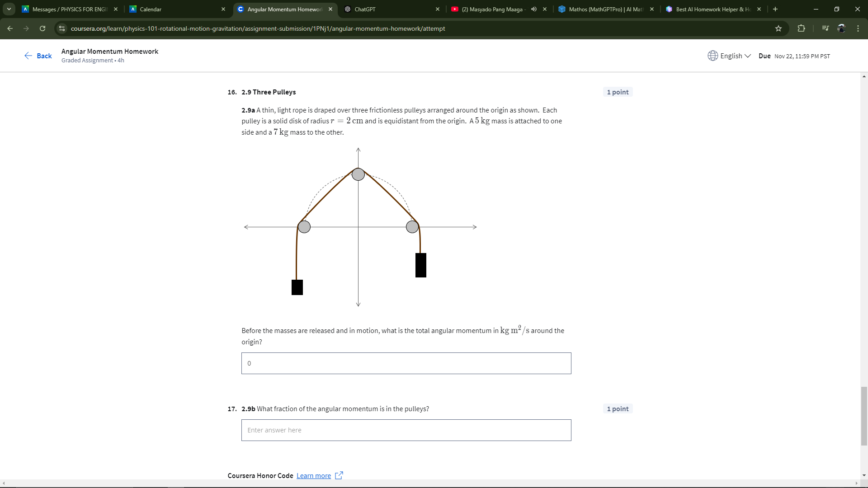
Task: Open the English language dropdown
Action: (736, 56)
